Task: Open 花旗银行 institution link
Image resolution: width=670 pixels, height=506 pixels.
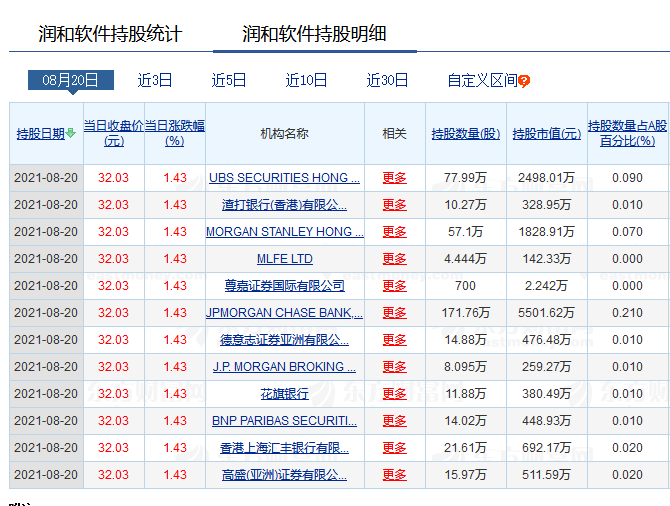Action: 285,394
